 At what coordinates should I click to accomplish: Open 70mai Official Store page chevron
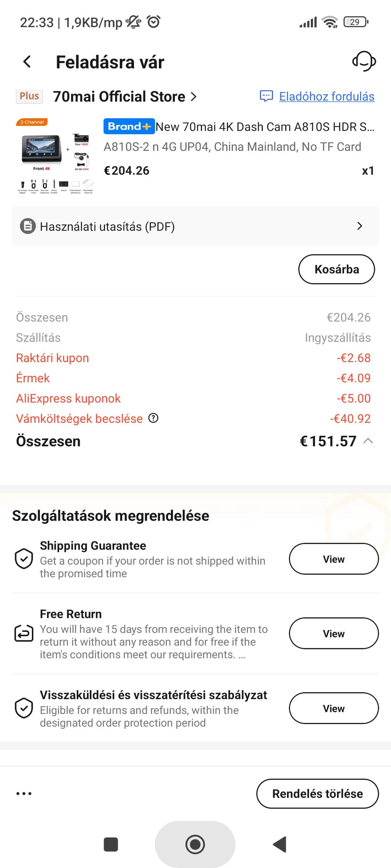coord(194,97)
